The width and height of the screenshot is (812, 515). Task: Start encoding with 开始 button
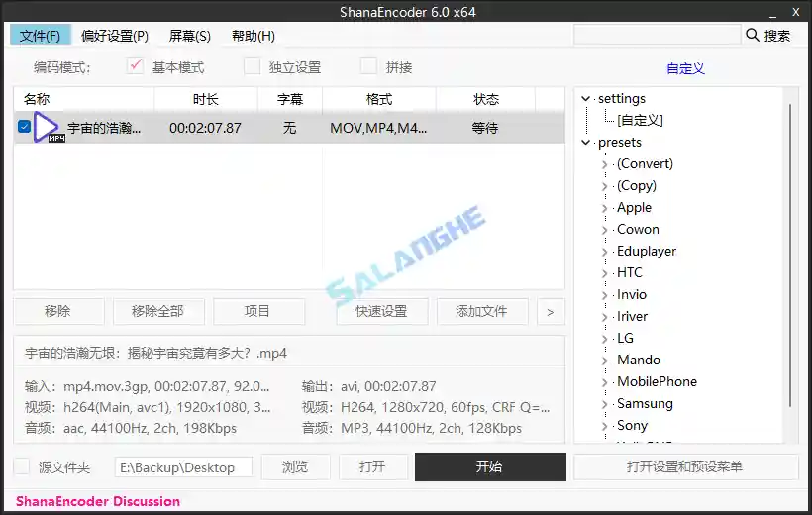[490, 466]
